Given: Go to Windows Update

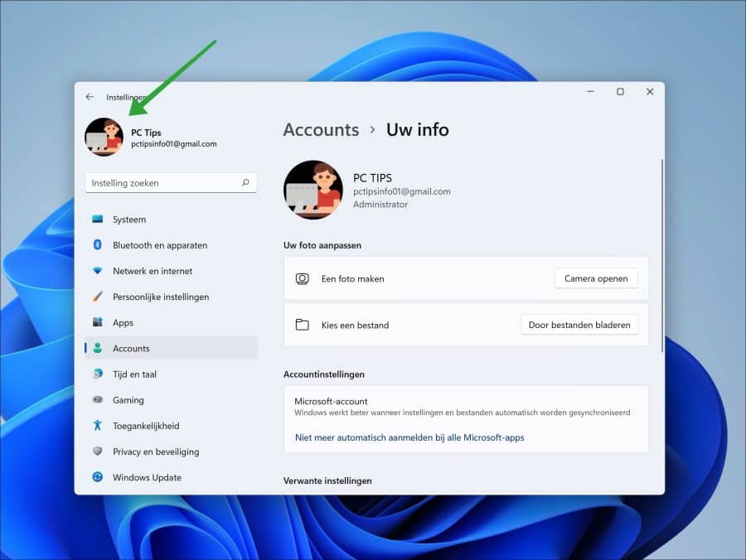Looking at the screenshot, I should click(171, 477).
